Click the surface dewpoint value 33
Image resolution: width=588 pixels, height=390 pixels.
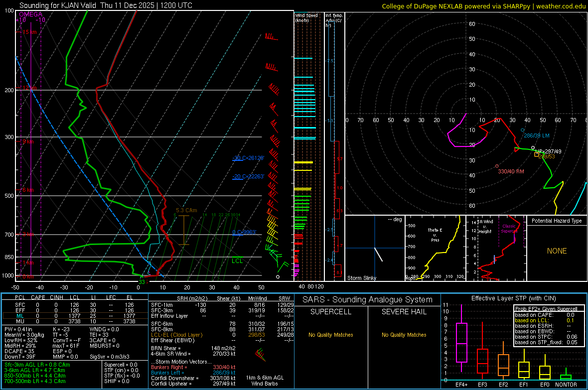(142, 282)
